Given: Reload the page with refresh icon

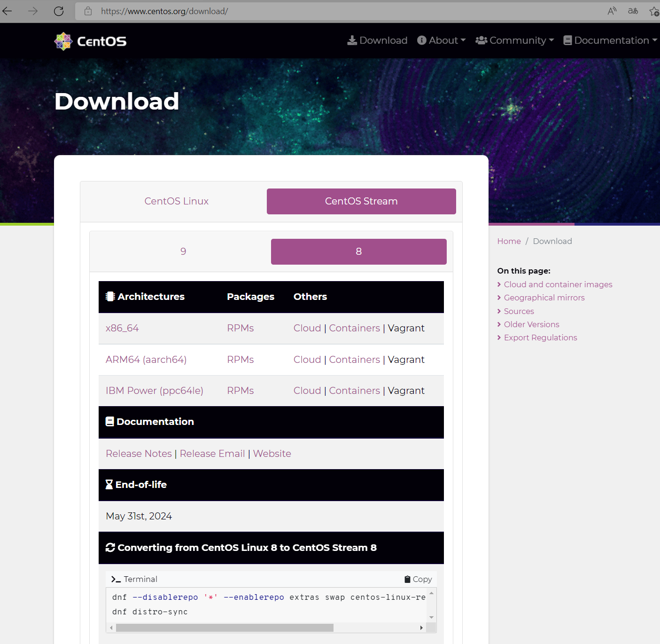Looking at the screenshot, I should coord(59,11).
